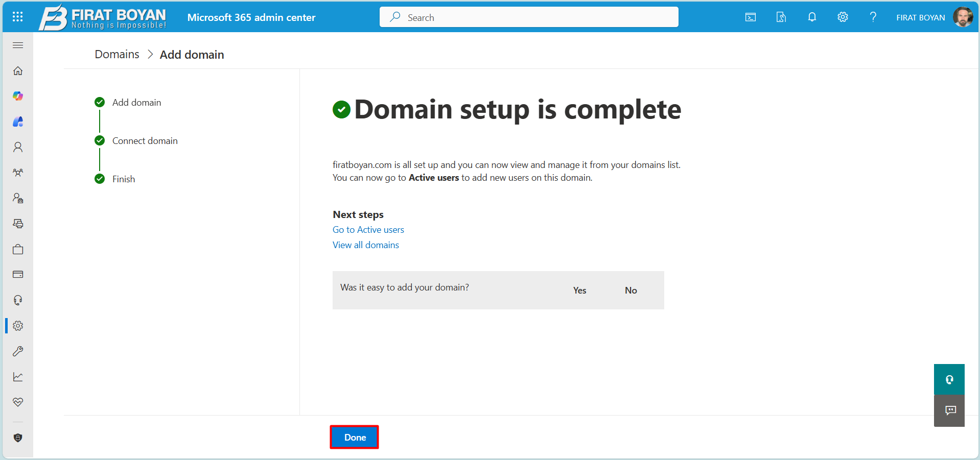
Task: Open Help via the question mark icon
Action: pos(873,17)
